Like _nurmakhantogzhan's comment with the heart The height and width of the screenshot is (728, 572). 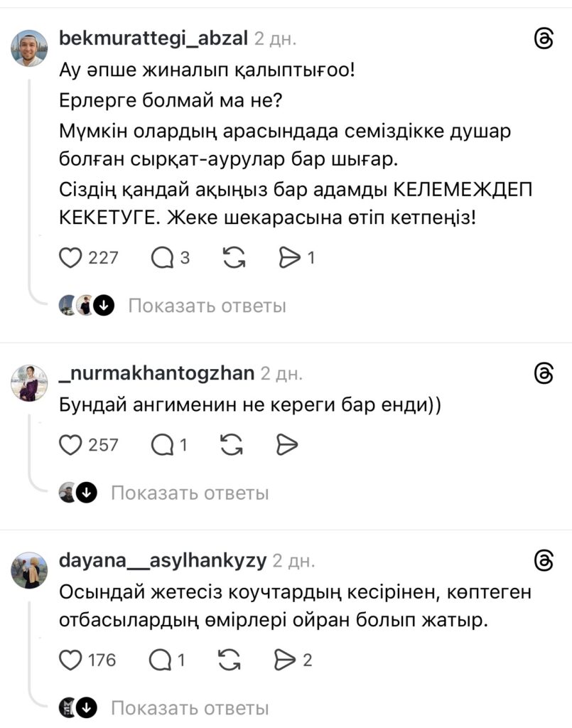(x=71, y=445)
